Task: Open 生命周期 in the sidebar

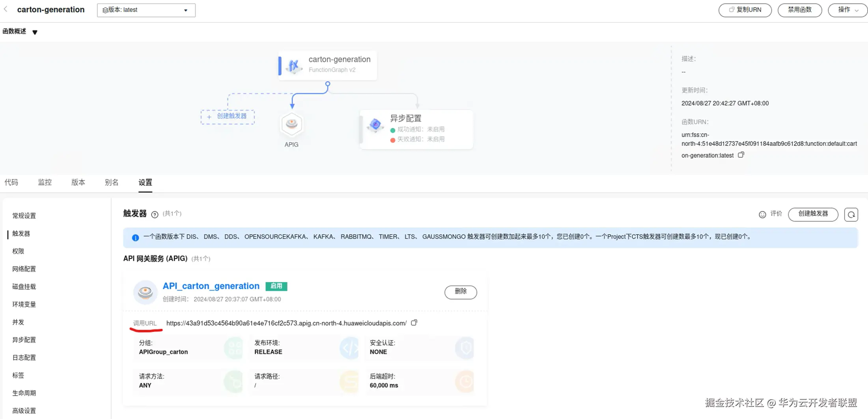Action: [24, 393]
